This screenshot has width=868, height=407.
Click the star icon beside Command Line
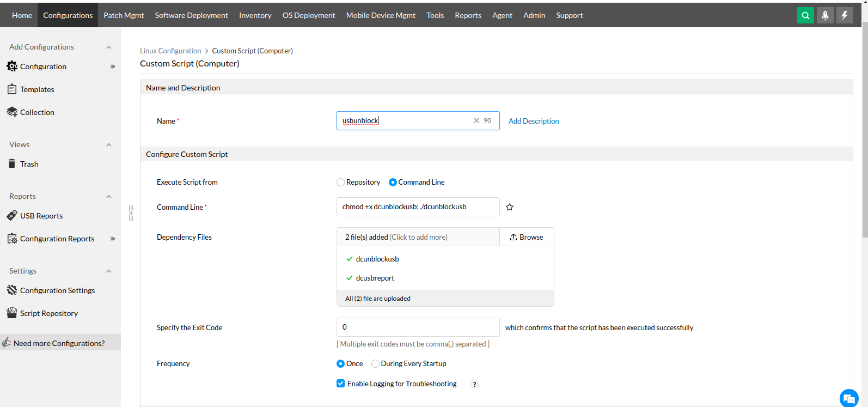[510, 207]
